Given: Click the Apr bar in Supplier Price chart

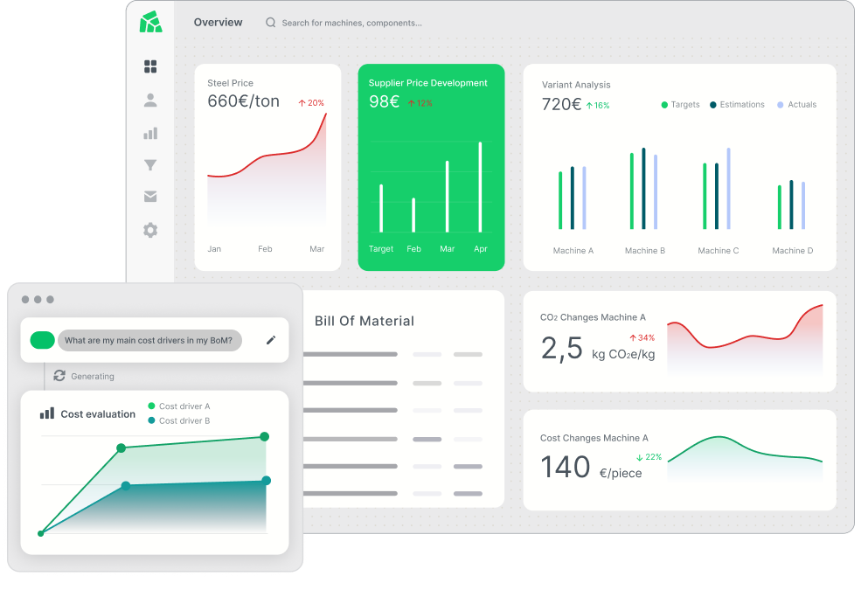Looking at the screenshot, I should tap(480, 187).
